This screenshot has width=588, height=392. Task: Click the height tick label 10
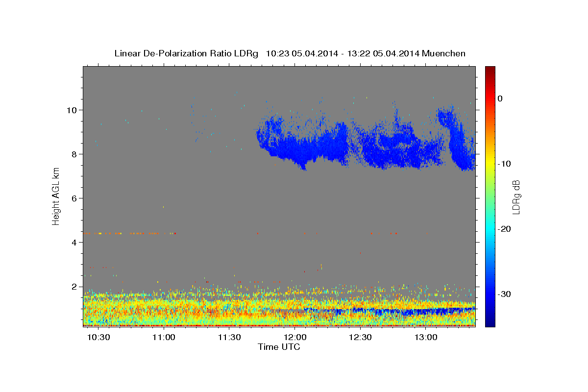tap(72, 110)
